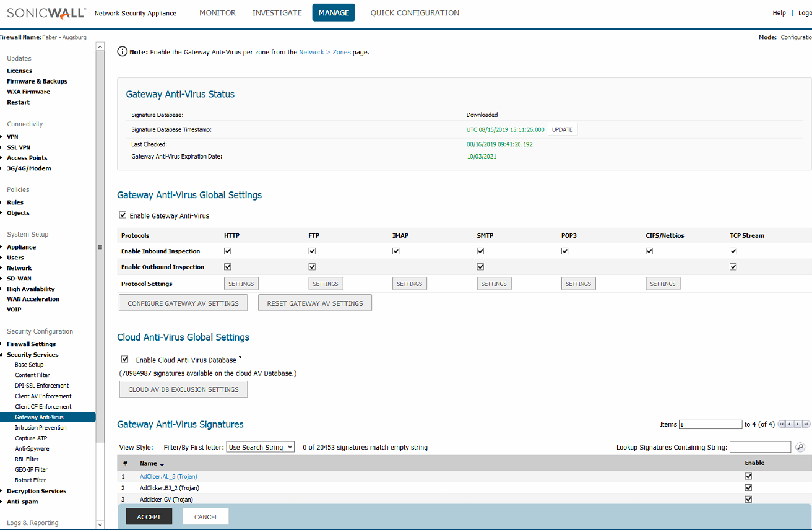The height and width of the screenshot is (530, 812).
Task: Go to last page of signatures
Action: 806,424
